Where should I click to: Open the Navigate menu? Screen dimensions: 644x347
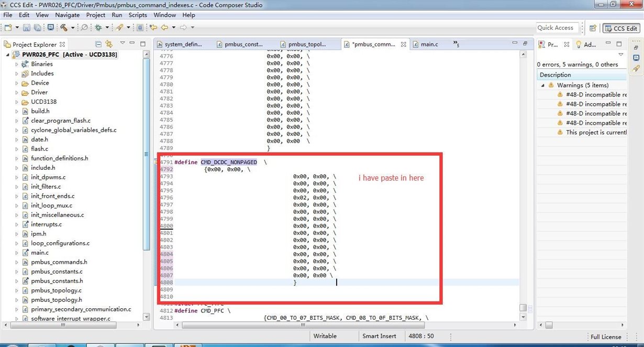(67, 15)
